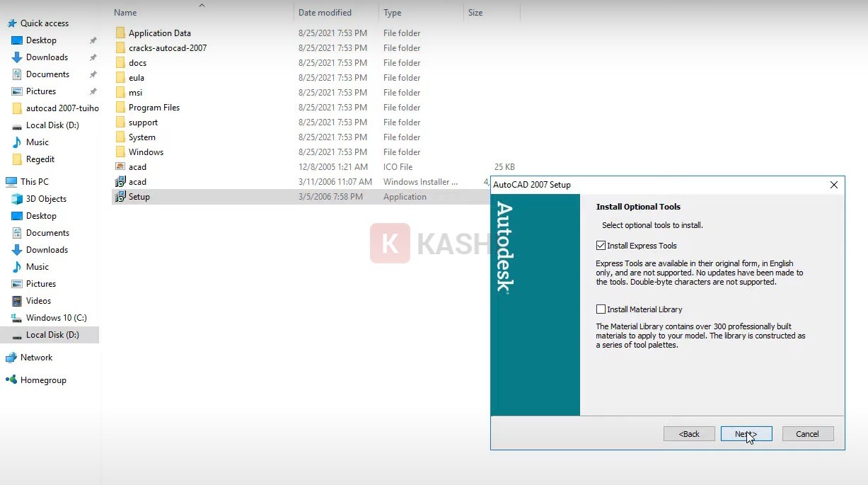This screenshot has width=868, height=485.
Task: Open Desktop under This PC
Action: (41, 216)
